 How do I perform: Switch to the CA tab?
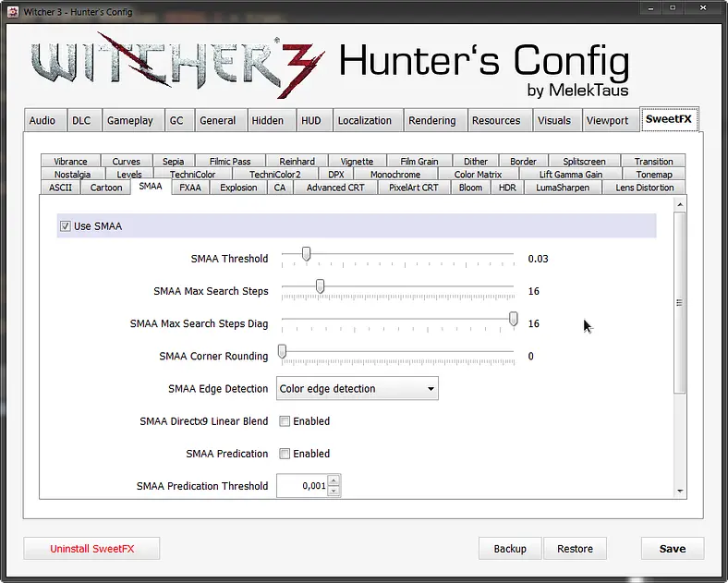click(x=280, y=187)
